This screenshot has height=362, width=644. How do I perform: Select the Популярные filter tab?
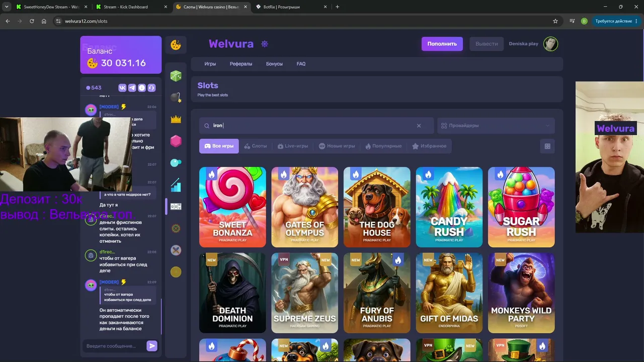[x=383, y=146]
